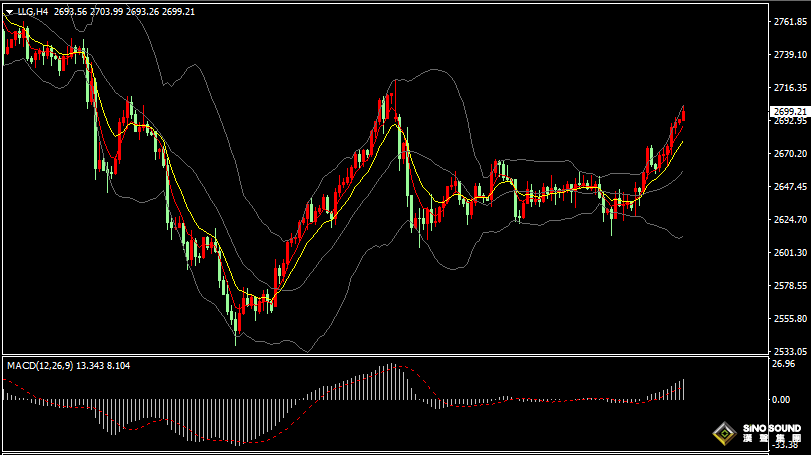Click the 2647.45 price scale label
This screenshot has width=811, height=455.
[x=790, y=187]
